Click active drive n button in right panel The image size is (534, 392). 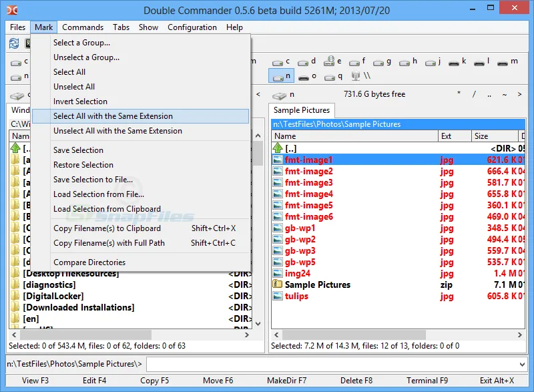tap(281, 75)
